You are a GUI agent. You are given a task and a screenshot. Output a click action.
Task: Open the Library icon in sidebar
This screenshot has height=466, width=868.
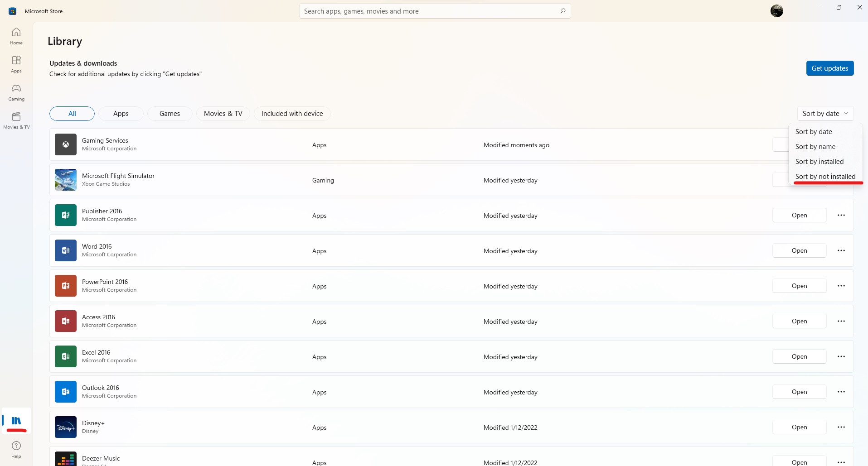(x=16, y=421)
